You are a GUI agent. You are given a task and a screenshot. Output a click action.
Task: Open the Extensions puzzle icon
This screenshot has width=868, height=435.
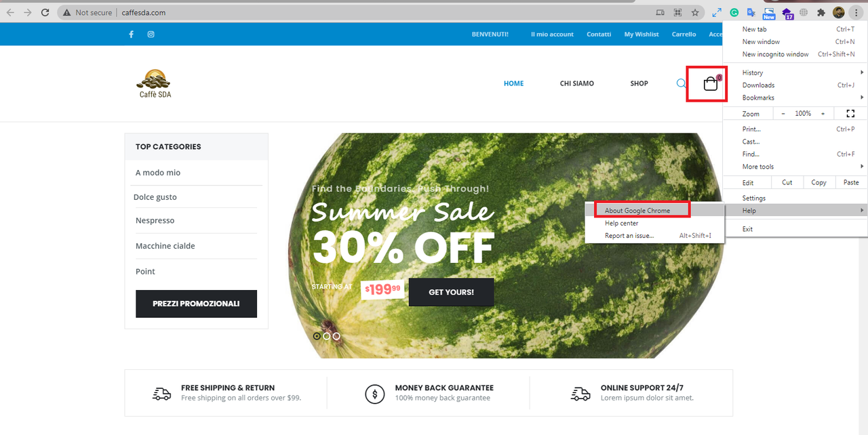pos(821,12)
